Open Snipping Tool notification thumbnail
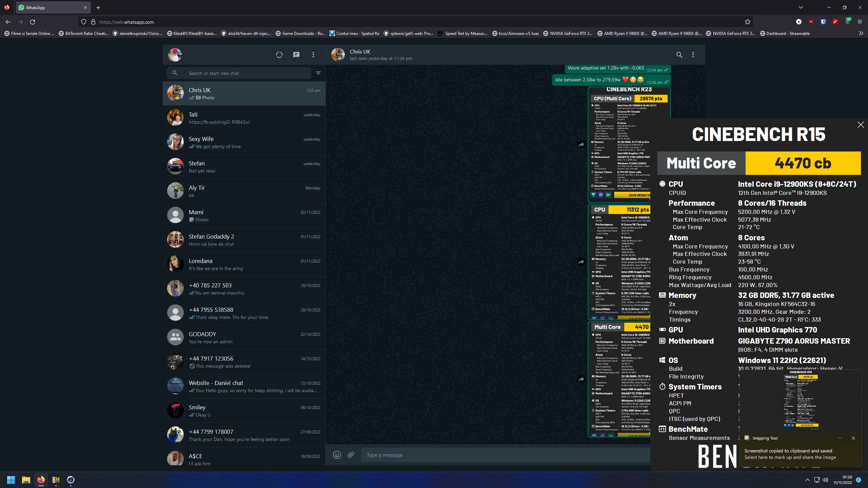This screenshot has width=868, height=488. (x=801, y=400)
